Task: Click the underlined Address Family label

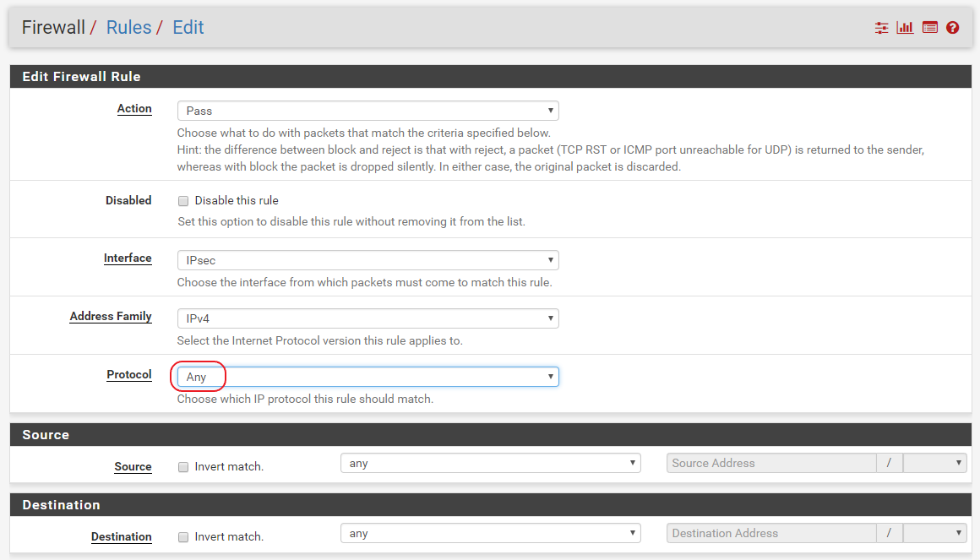Action: [x=111, y=316]
